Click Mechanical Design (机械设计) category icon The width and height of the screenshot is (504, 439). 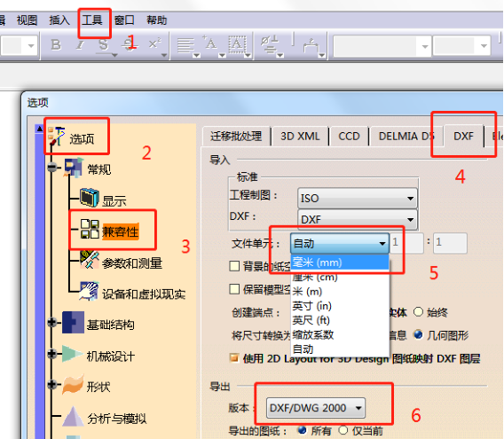[73, 354]
